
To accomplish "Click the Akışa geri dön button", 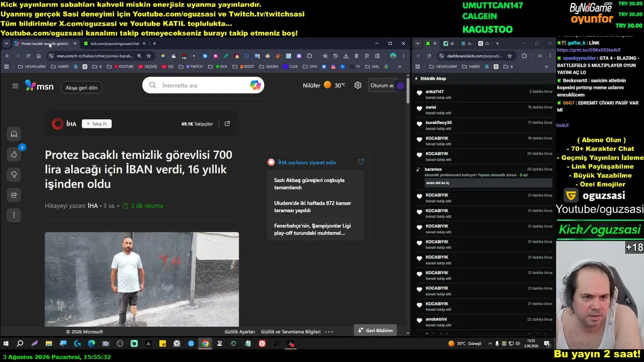I will point(82,87).
